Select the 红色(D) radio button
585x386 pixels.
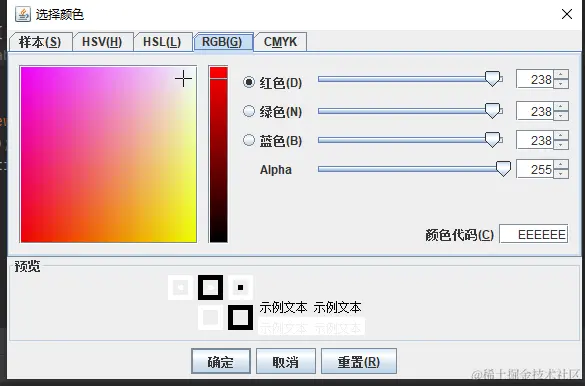click(x=249, y=82)
